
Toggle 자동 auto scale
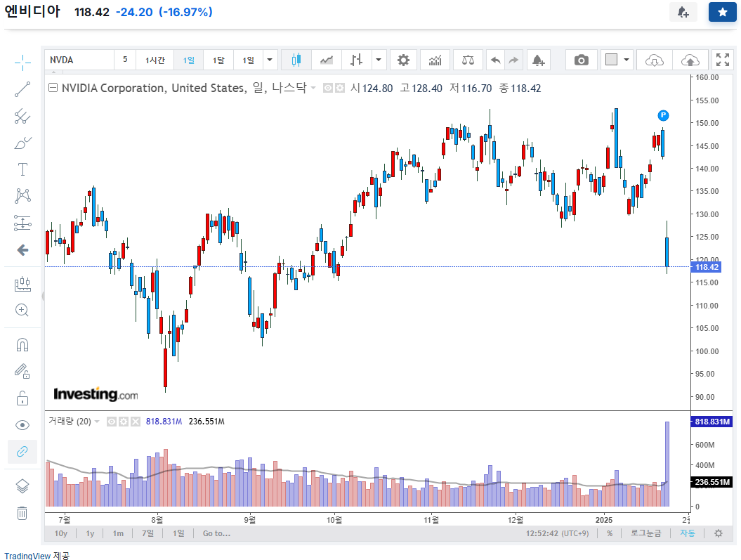pos(687,533)
